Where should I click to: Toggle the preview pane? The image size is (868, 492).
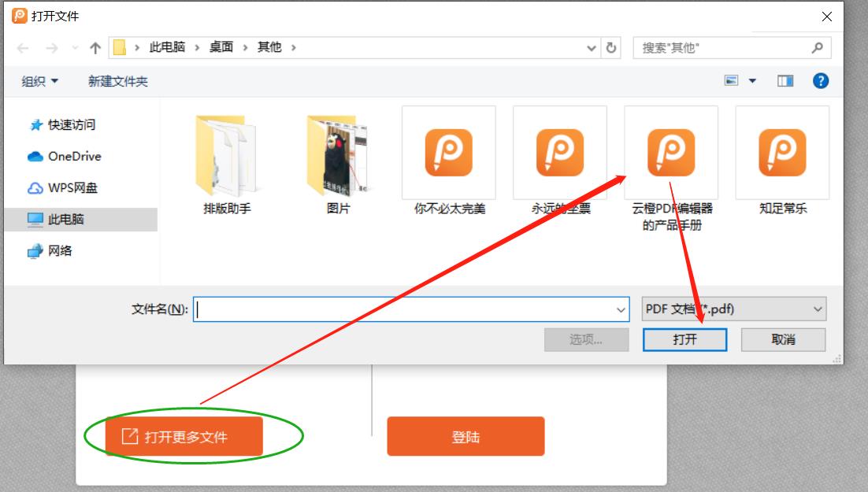pos(785,81)
